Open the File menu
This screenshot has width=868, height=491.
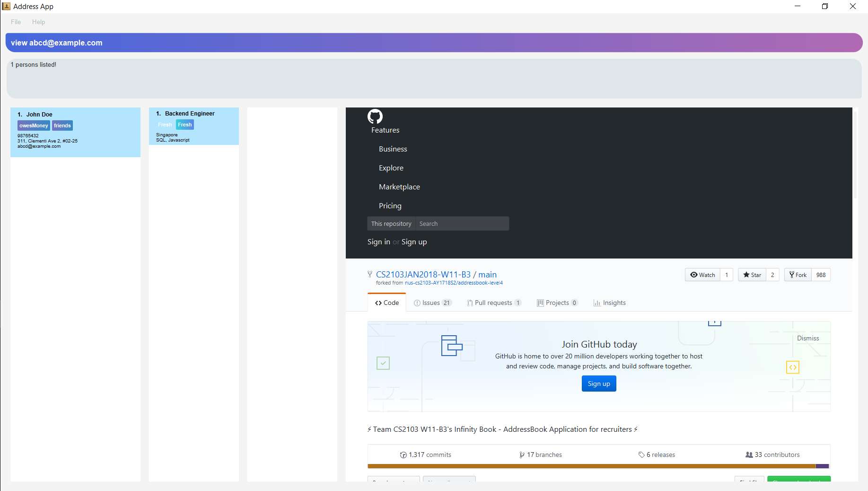(x=16, y=22)
